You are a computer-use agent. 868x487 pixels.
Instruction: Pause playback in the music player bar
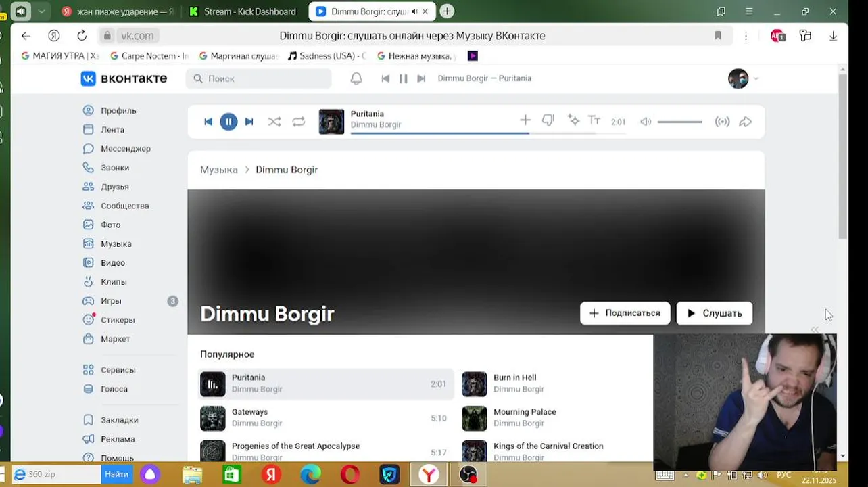(228, 122)
